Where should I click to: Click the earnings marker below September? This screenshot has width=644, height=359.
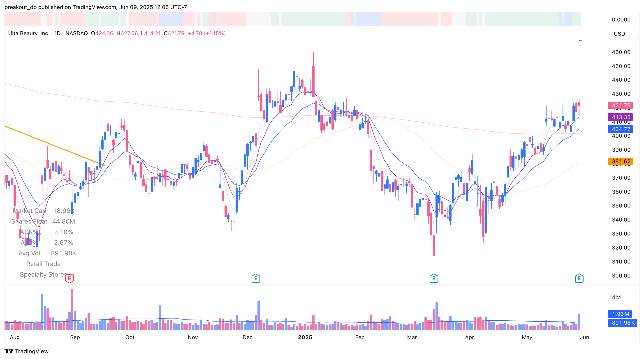pyautogui.click(x=69, y=278)
